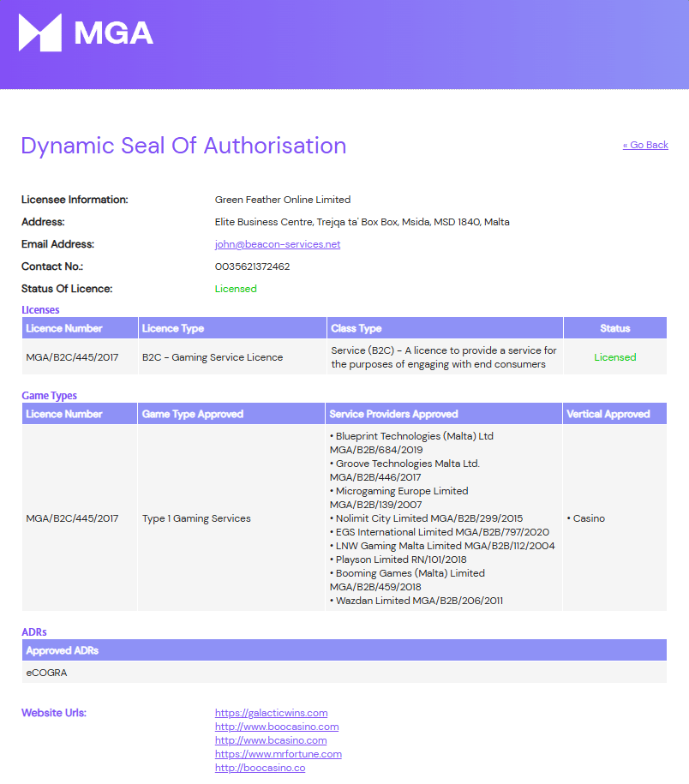The image size is (689, 784).
Task: Click the green Licensed value beside Status Of Licence
Action: [x=236, y=289]
